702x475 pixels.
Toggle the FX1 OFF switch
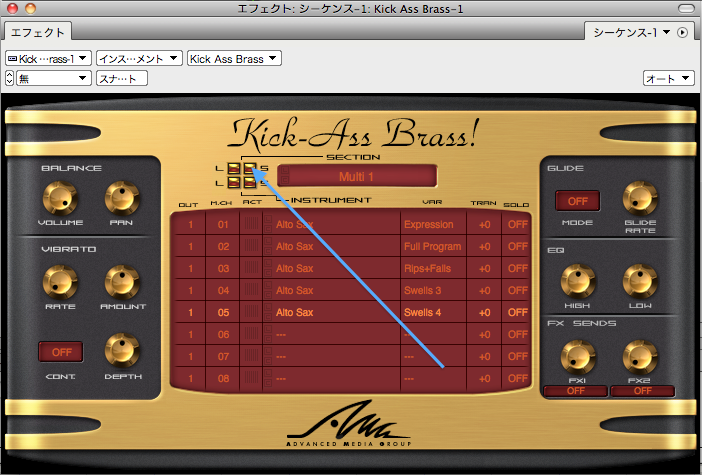click(576, 391)
